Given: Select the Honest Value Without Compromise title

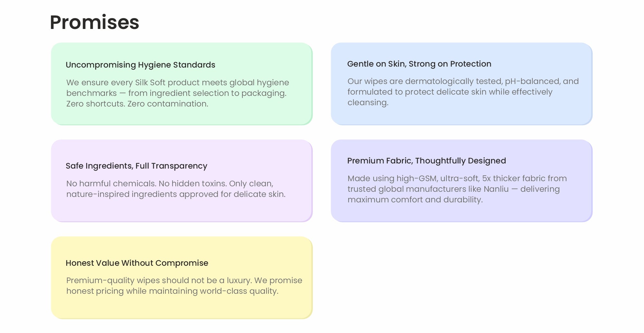Looking at the screenshot, I should tap(137, 263).
